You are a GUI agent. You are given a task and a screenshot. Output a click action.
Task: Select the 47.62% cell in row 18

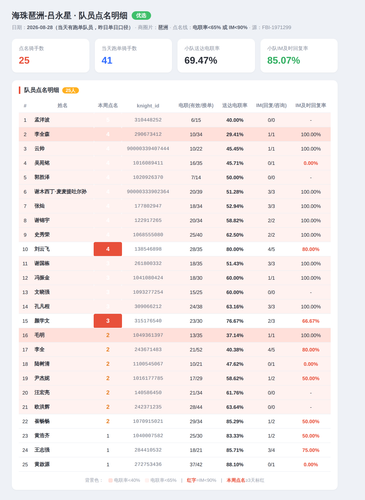(x=235, y=364)
